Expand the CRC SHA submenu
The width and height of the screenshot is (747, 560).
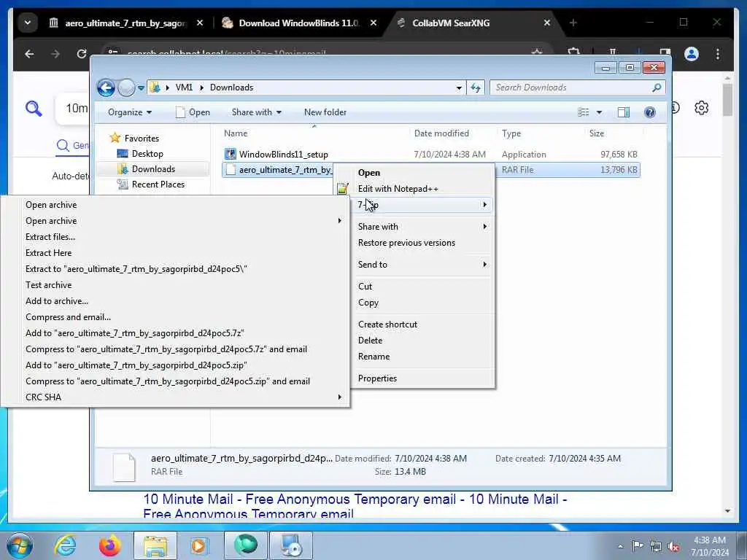(x=175, y=397)
